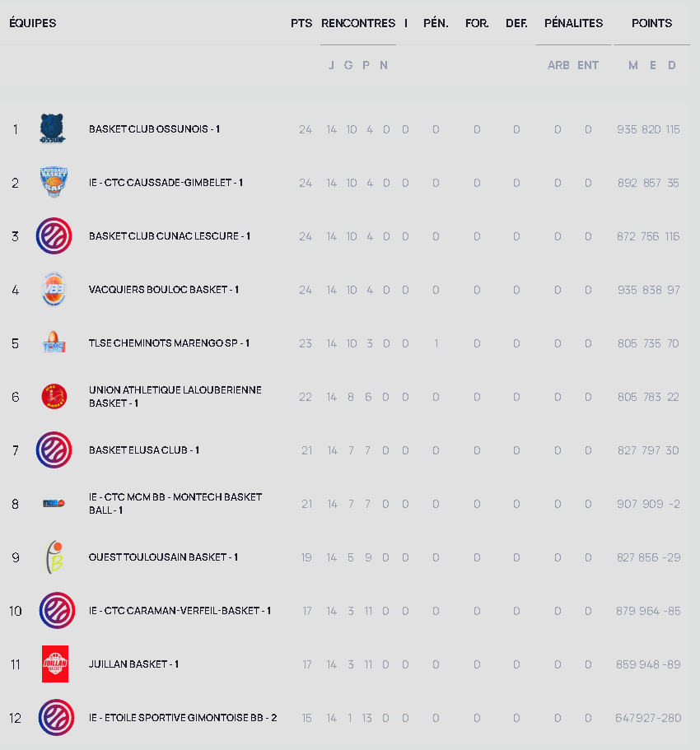The height and width of the screenshot is (750, 700).
Task: Click the Basket Elusa Club logo
Action: pyautogui.click(x=54, y=450)
